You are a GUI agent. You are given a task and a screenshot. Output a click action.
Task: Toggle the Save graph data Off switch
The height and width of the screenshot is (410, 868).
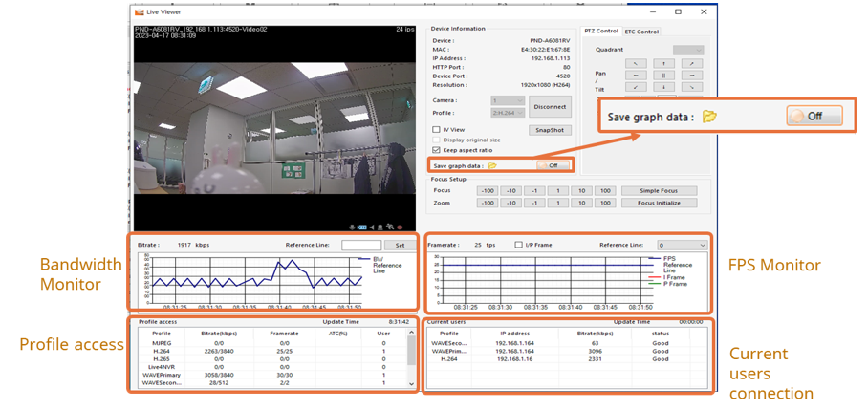point(553,165)
